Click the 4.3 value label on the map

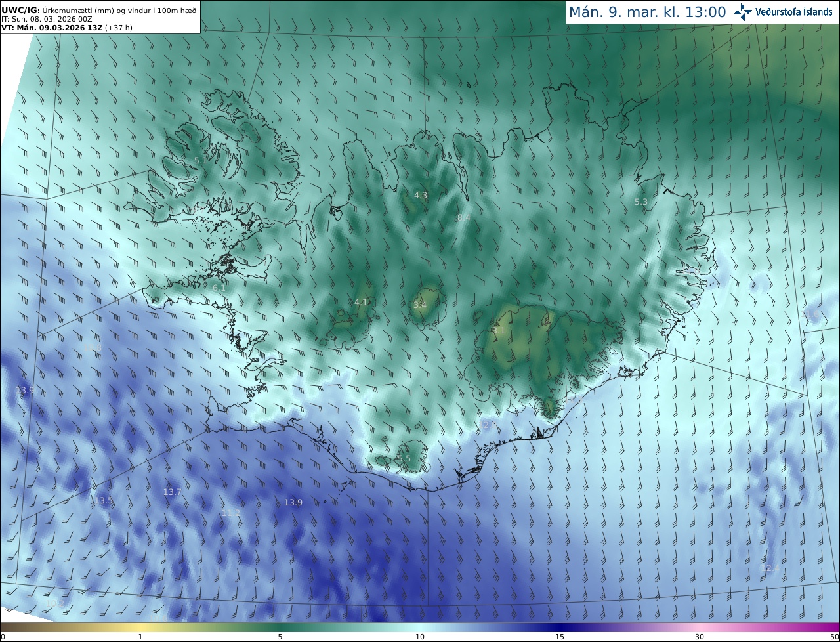tap(421, 195)
